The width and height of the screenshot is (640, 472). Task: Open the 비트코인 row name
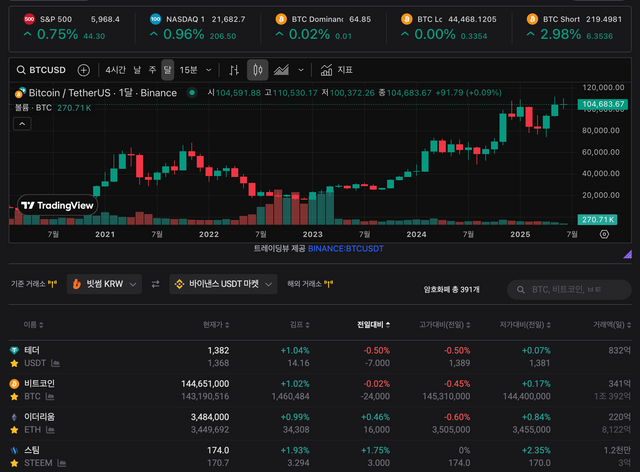39,383
